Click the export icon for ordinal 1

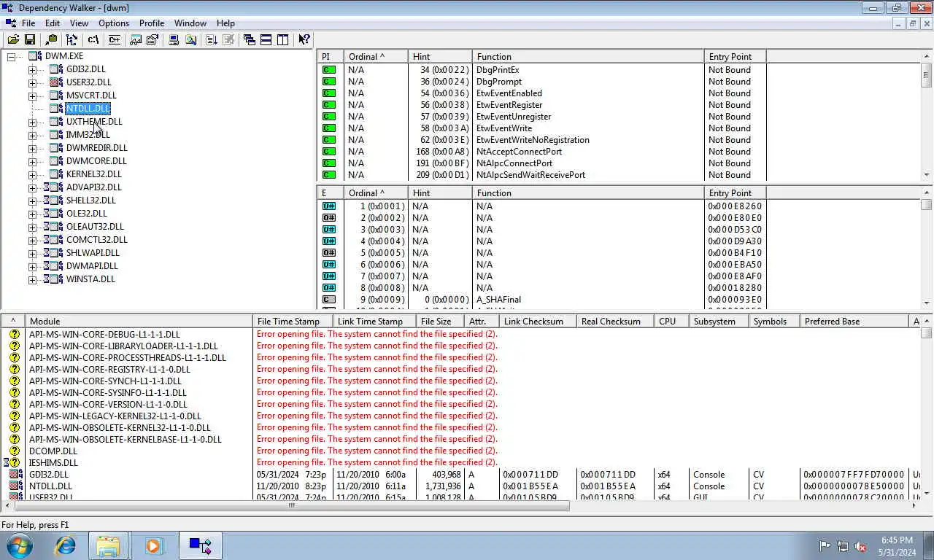pyautogui.click(x=329, y=206)
